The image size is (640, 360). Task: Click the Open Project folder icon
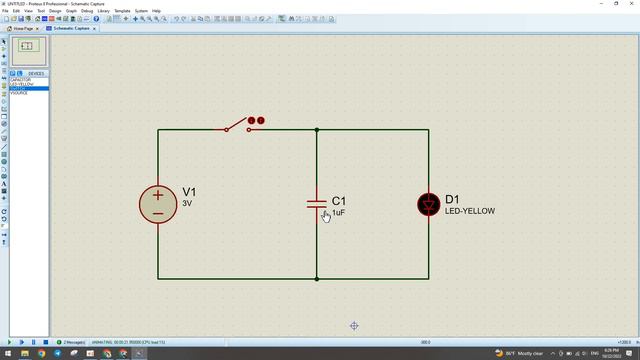13,19
